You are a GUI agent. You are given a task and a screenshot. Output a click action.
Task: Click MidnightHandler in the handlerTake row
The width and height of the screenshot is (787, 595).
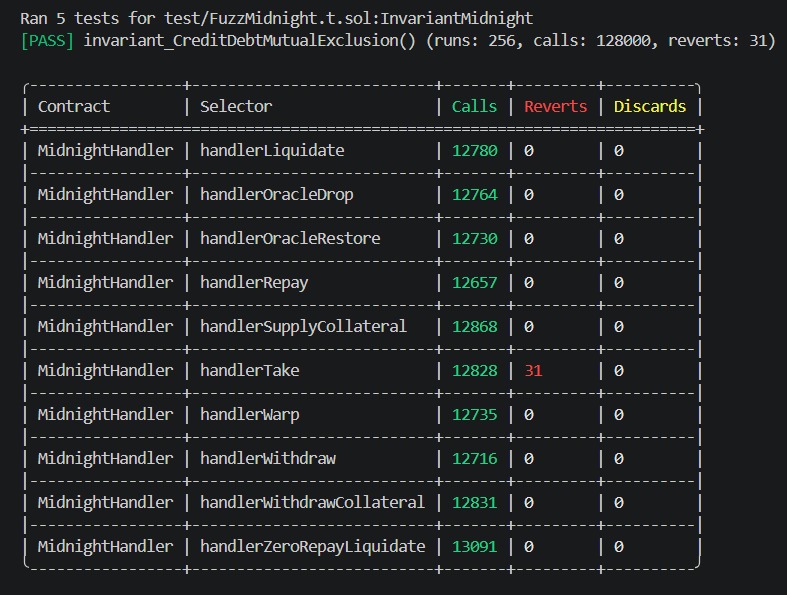[105, 371]
